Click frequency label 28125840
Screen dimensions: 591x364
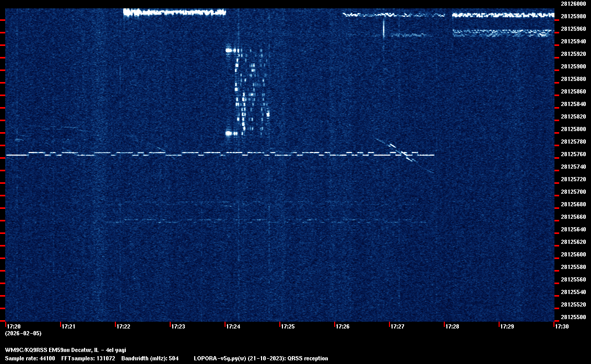[573, 104]
